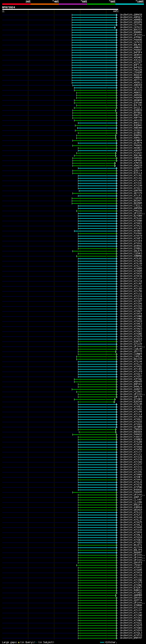This screenshot has height=644, width=146.
Task: Open hit UniRef100_A8MRE8
Action: [x=131, y=20]
